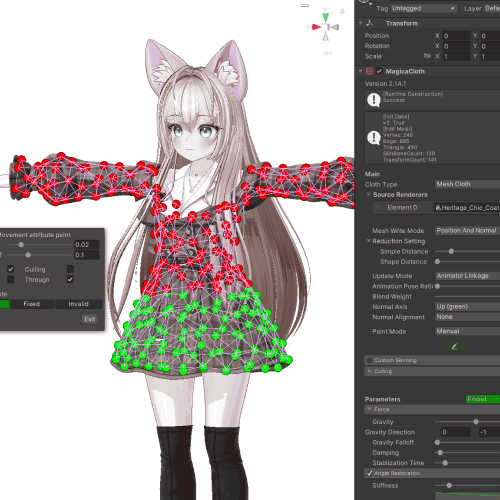Screen dimensions: 500x500
Task: Open the Mesh Write Mode dropdown
Action: tap(468, 231)
